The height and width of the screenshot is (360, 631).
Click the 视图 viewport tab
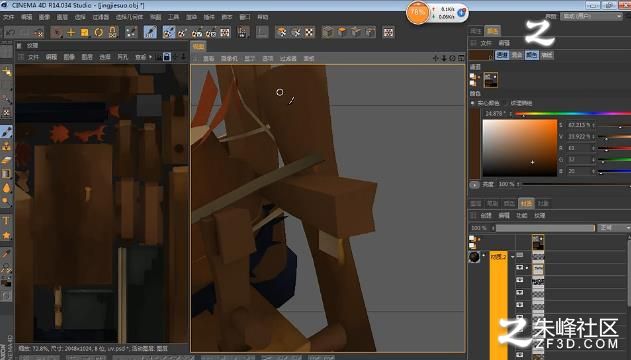(199, 47)
